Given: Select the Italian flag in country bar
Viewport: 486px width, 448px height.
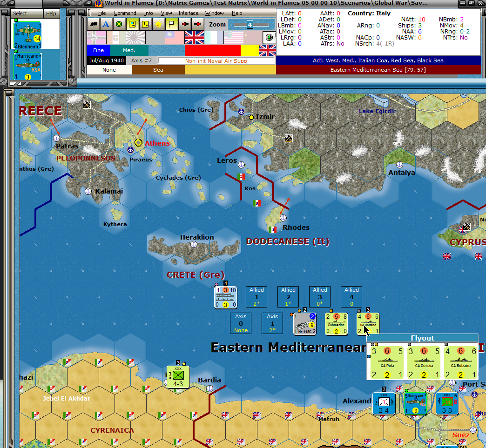Looking at the screenshot, I should pos(116,38).
